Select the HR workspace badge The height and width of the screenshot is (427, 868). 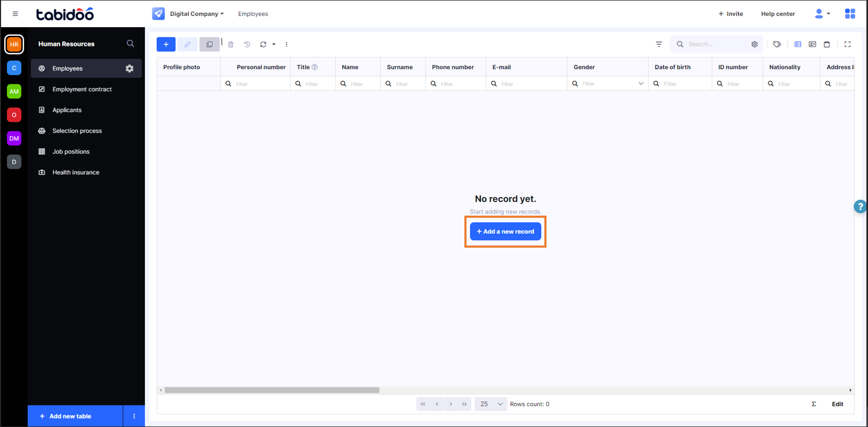pos(14,44)
